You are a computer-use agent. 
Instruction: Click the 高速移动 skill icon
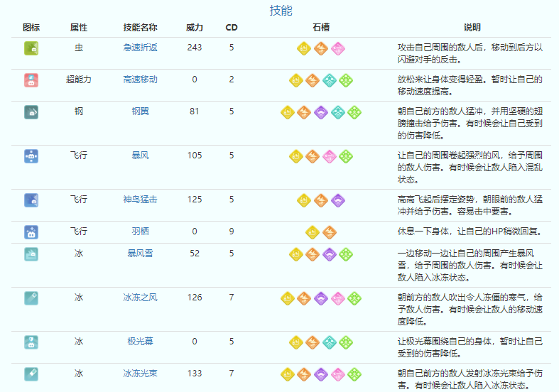coord(31,80)
